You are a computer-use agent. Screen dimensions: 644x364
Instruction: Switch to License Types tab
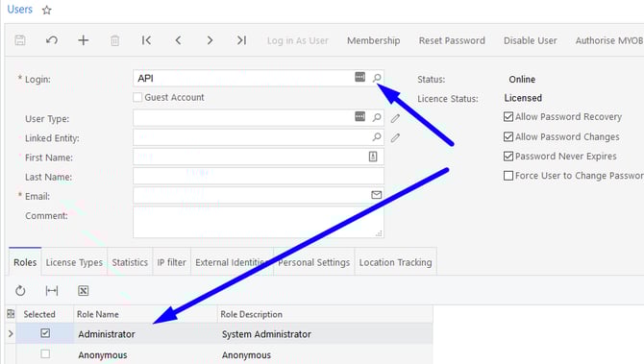[x=74, y=262]
